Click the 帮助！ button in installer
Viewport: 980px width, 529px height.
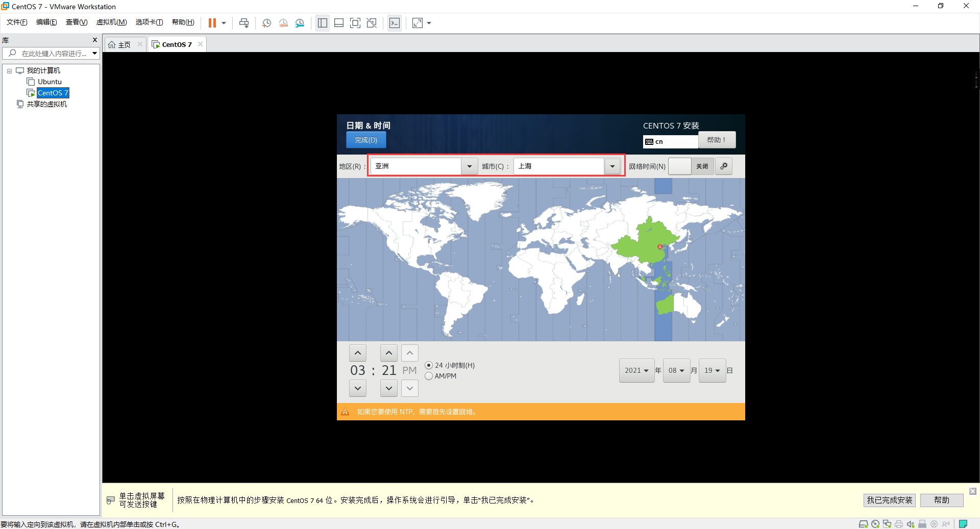[717, 140]
